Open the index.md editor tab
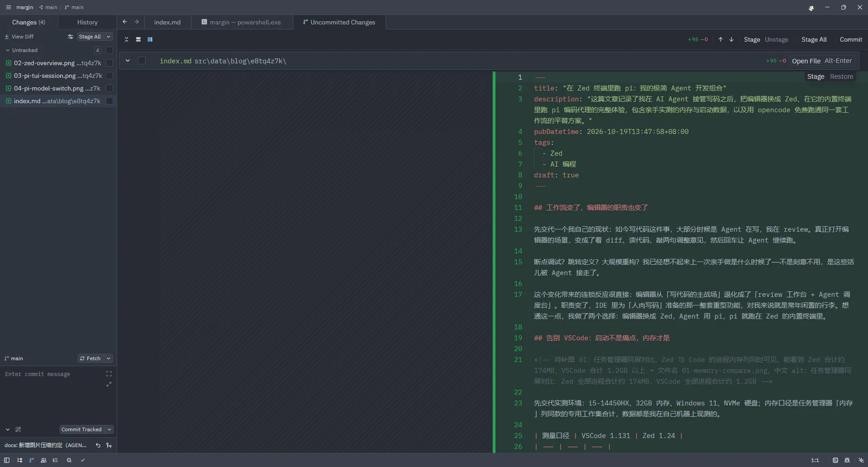 click(x=167, y=22)
